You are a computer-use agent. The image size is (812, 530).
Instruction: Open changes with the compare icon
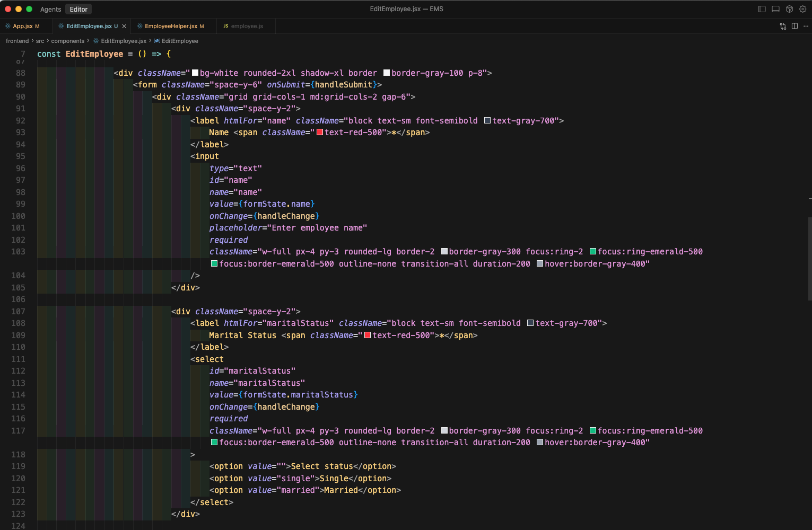tap(783, 26)
